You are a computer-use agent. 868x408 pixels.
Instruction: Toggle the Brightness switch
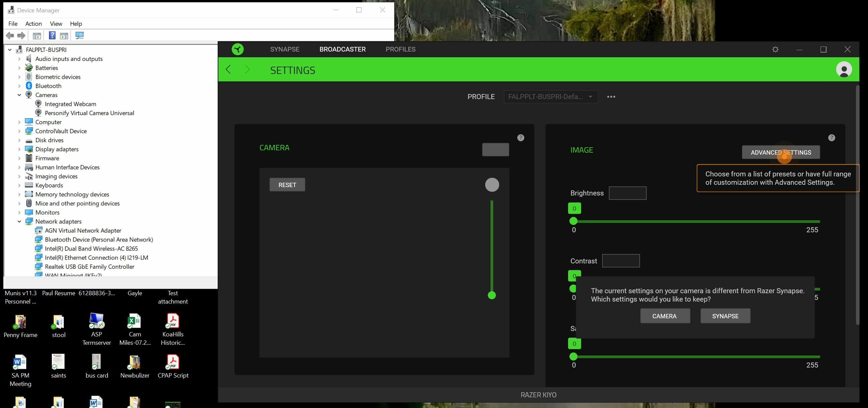pyautogui.click(x=627, y=193)
